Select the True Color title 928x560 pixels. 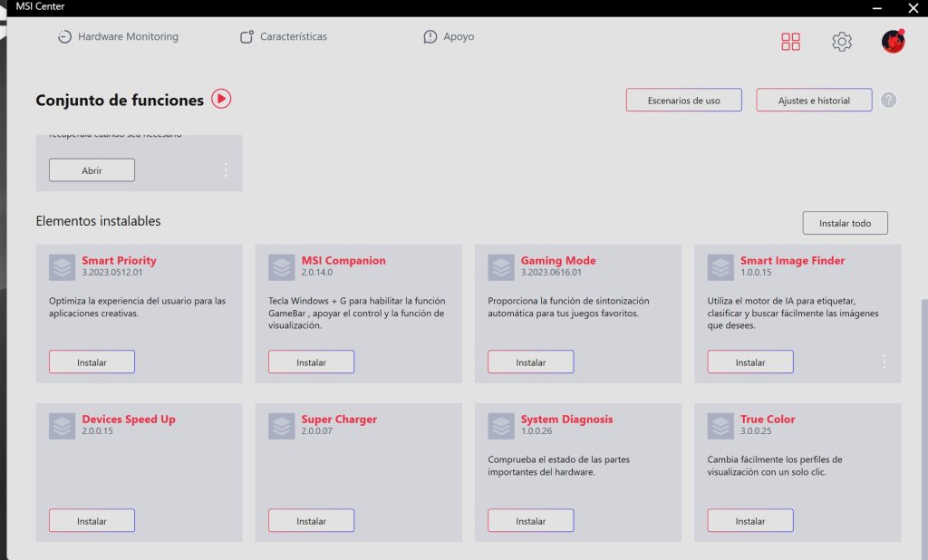[x=768, y=420]
